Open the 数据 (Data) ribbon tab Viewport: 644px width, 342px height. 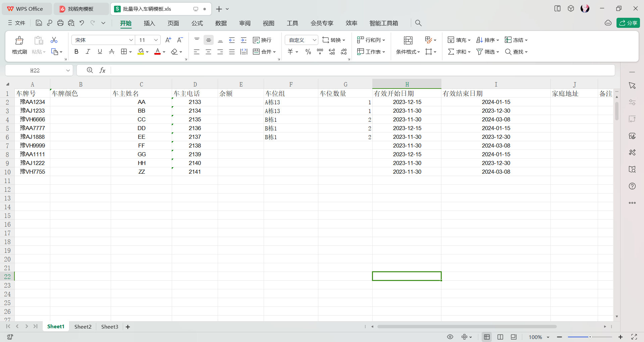[221, 23]
